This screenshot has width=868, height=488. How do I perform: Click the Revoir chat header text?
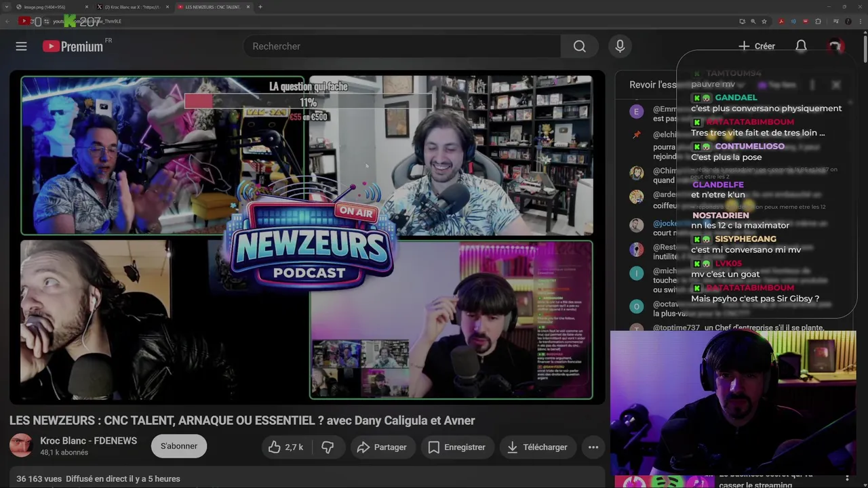coord(652,85)
